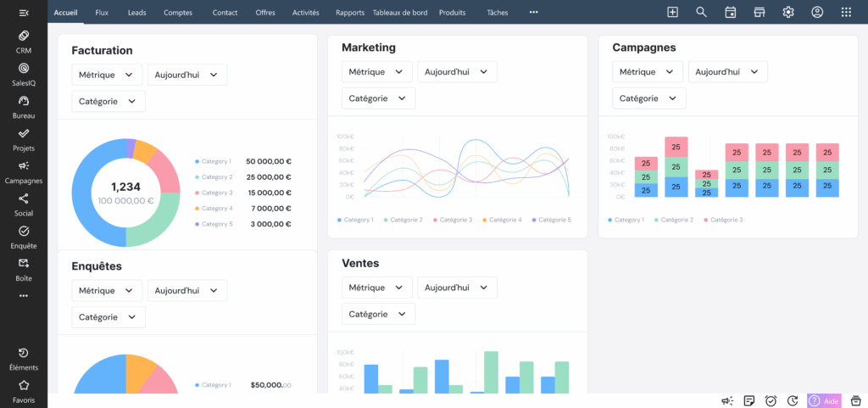The width and height of the screenshot is (868, 408).
Task: Open the Produits tab
Action: click(453, 12)
